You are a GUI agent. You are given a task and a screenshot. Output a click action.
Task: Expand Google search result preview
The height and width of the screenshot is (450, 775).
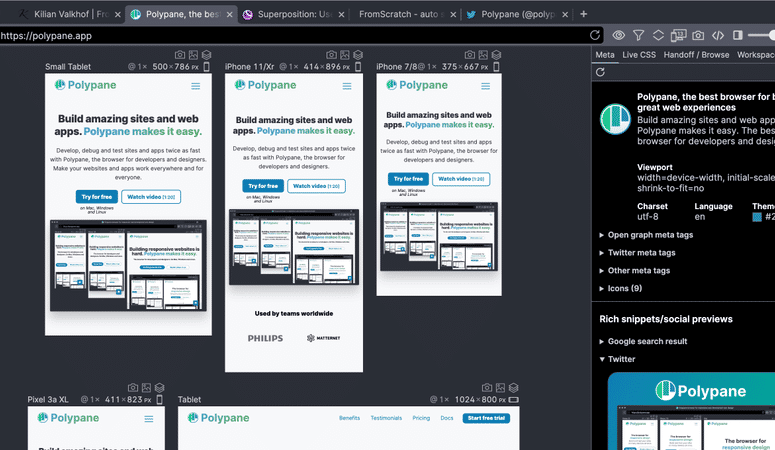point(643,341)
